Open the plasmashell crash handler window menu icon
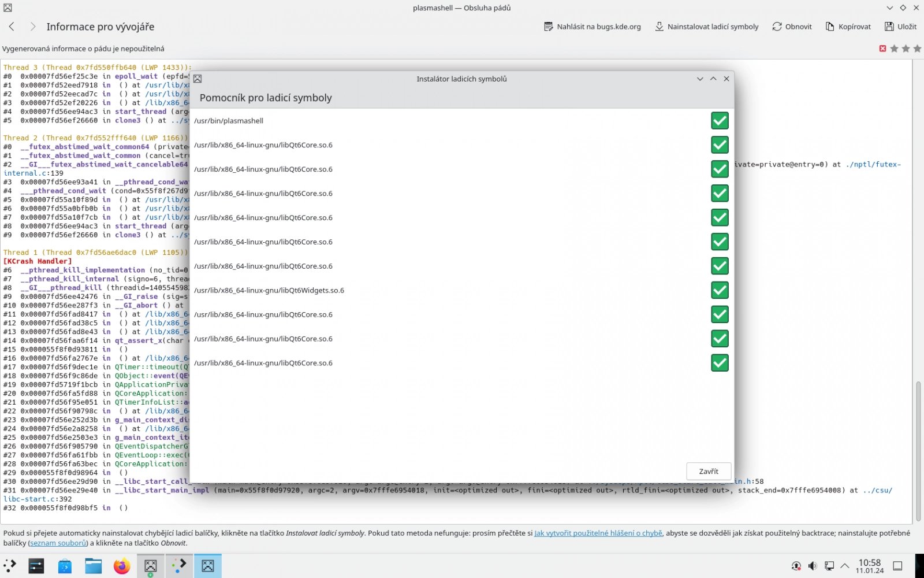The width and height of the screenshot is (924, 578). tap(8, 8)
